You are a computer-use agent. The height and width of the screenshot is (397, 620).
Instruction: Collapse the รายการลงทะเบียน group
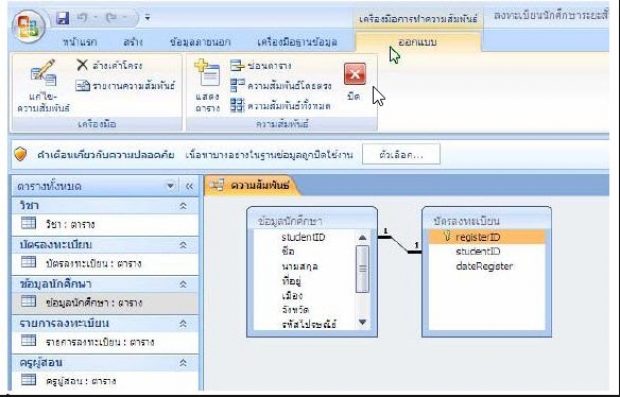coord(183,323)
